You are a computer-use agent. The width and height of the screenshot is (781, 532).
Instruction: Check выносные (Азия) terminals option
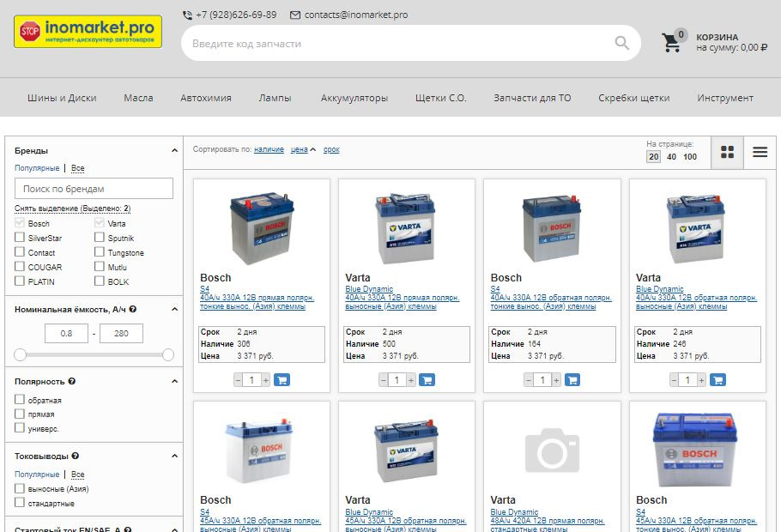20,488
